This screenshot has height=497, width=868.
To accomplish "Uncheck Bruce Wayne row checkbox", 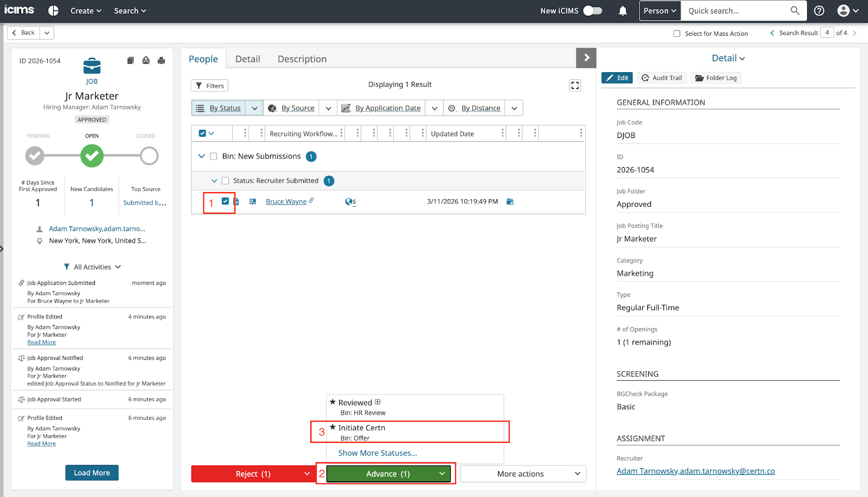I will 225,201.
